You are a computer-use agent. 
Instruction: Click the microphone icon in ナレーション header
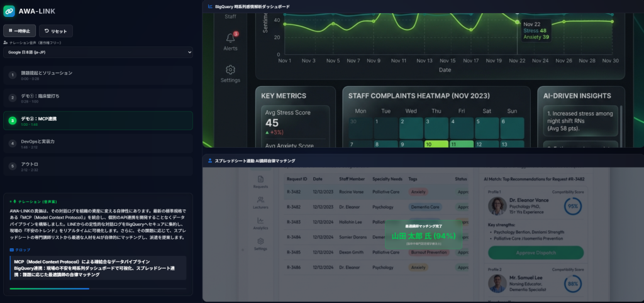tap(15, 202)
